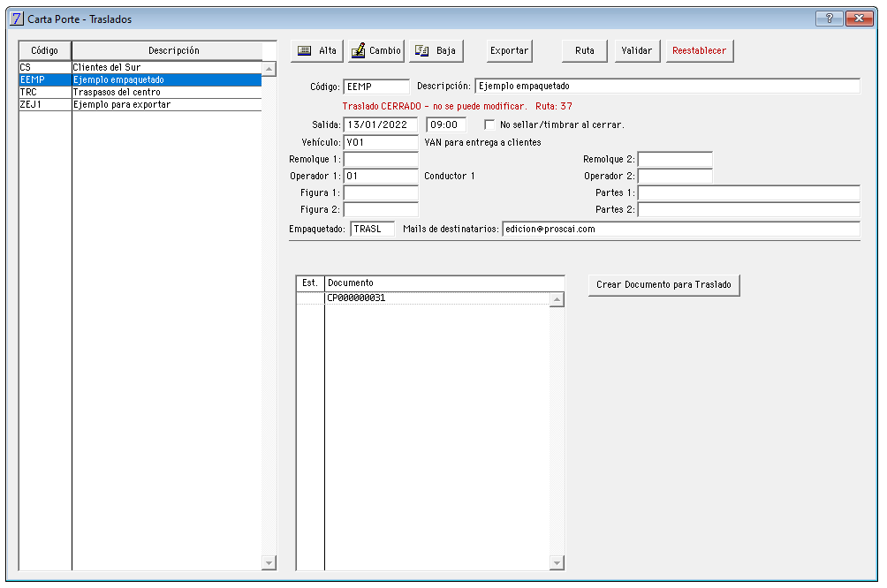Click the Baja delete button
The image size is (887, 588).
pyautogui.click(x=436, y=51)
